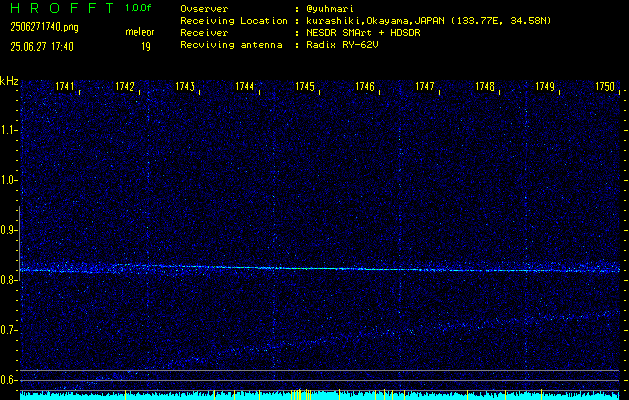Screen dimensions: 629x400
Task: Click the kHz axis unit label
Action: click(9, 81)
